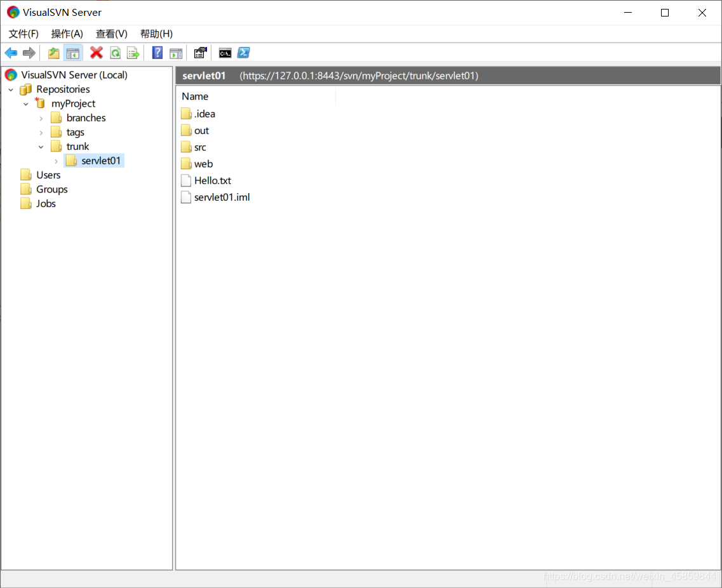
Task: Open the 操作(A) menu
Action: [x=67, y=34]
